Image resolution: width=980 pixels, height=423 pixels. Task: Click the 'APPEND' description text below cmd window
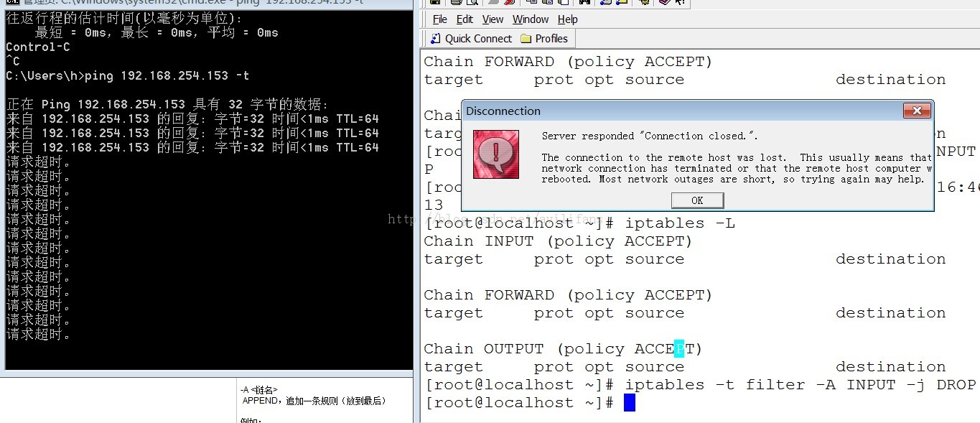pyautogui.click(x=314, y=401)
